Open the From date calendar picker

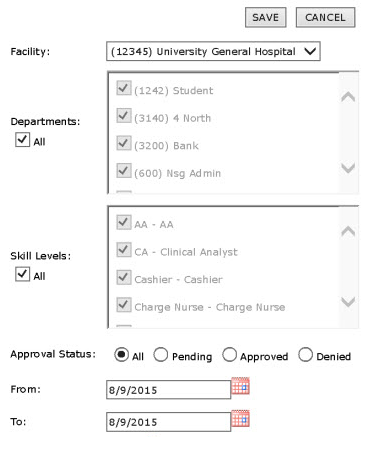(x=240, y=386)
